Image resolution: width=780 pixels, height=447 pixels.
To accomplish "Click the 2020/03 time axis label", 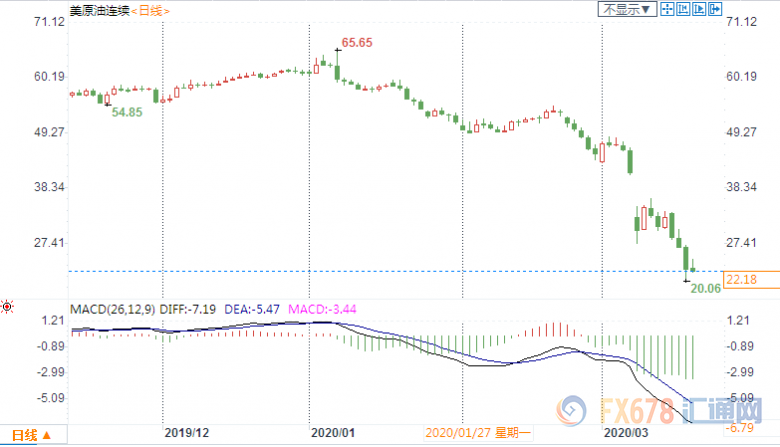I will click(626, 433).
